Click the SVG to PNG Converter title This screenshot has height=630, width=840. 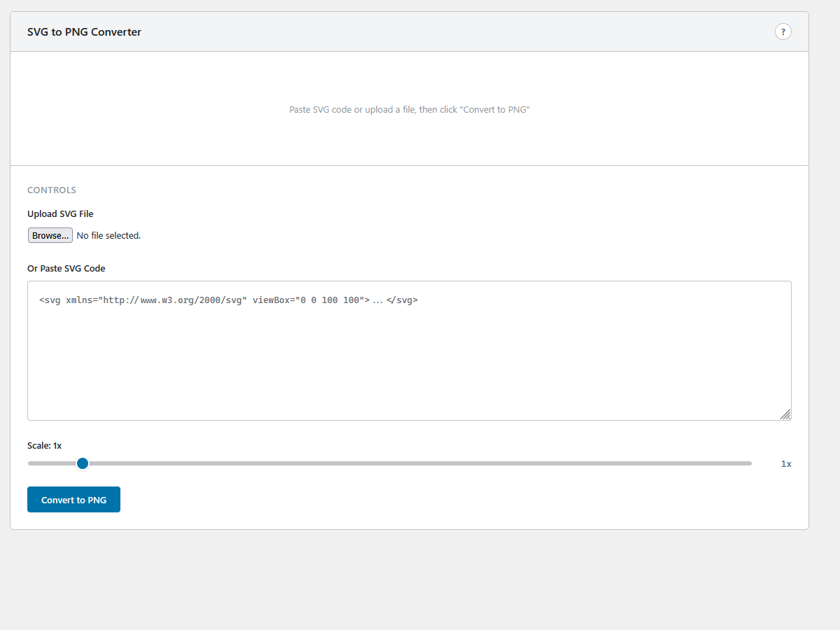pos(84,31)
